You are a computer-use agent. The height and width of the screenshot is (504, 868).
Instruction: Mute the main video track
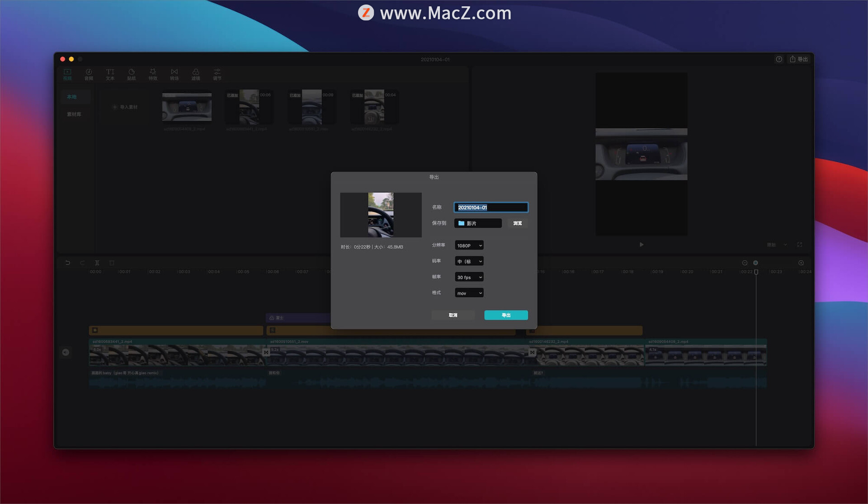(x=66, y=352)
